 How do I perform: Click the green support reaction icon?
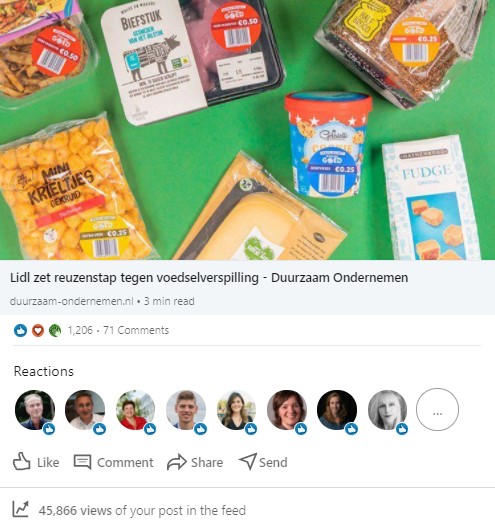[55, 330]
